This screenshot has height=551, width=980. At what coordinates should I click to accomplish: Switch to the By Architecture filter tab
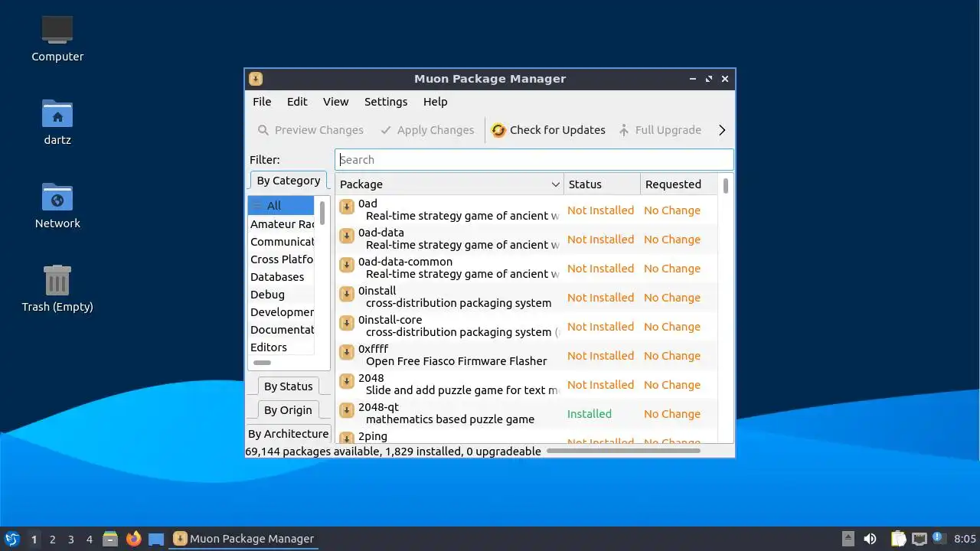(x=289, y=434)
